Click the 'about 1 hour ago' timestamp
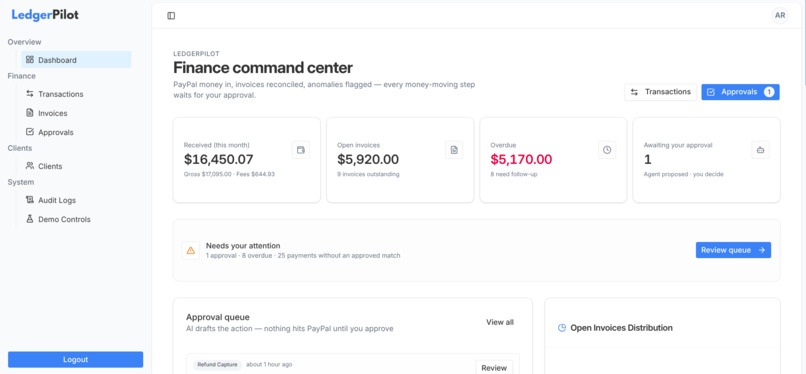Image resolution: width=806 pixels, height=374 pixels. pyautogui.click(x=269, y=364)
